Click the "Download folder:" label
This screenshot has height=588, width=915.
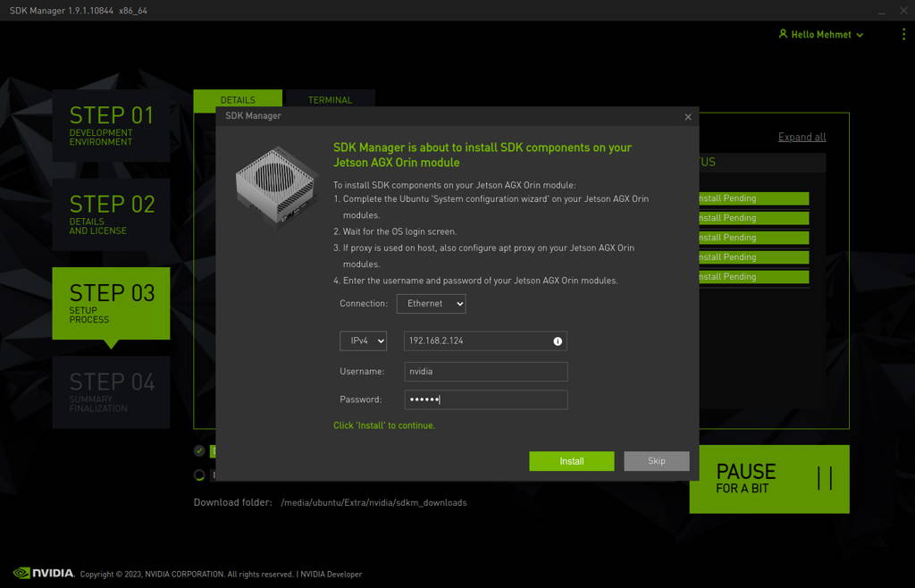(233, 503)
